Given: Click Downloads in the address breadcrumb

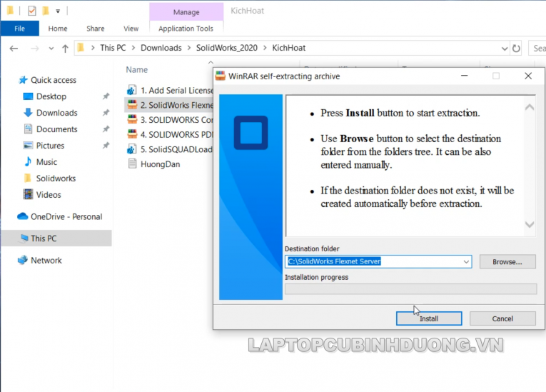Looking at the screenshot, I should coord(161,48).
